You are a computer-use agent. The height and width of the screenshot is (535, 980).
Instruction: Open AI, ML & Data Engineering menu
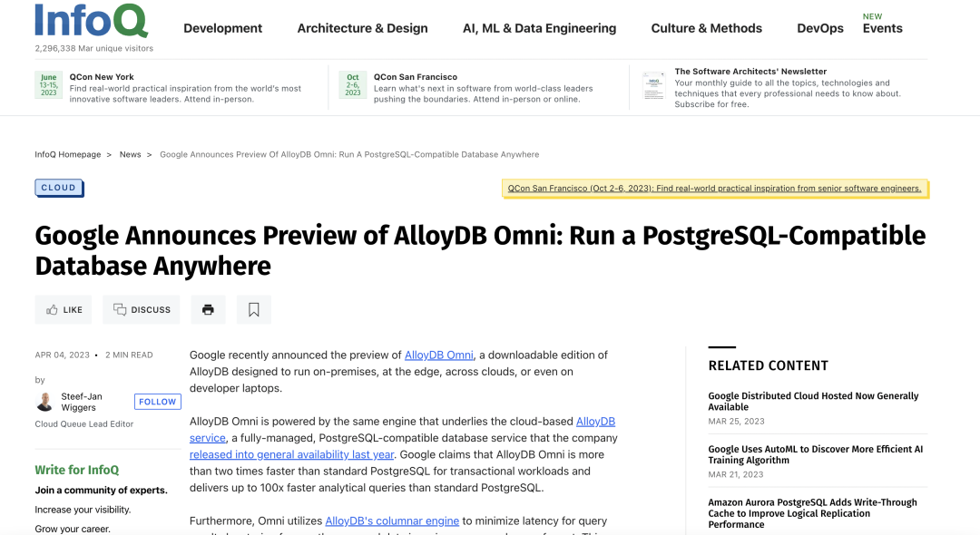(539, 28)
